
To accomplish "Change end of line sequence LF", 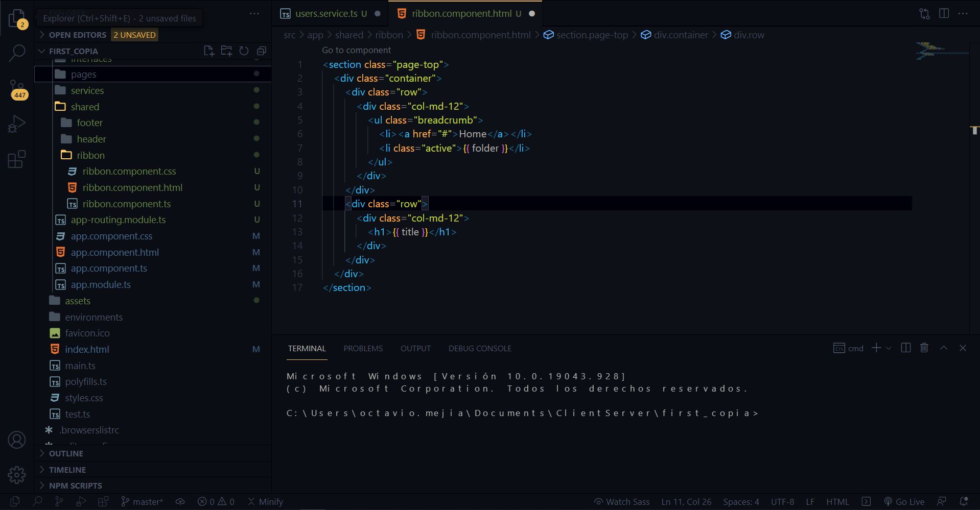I will (810, 502).
